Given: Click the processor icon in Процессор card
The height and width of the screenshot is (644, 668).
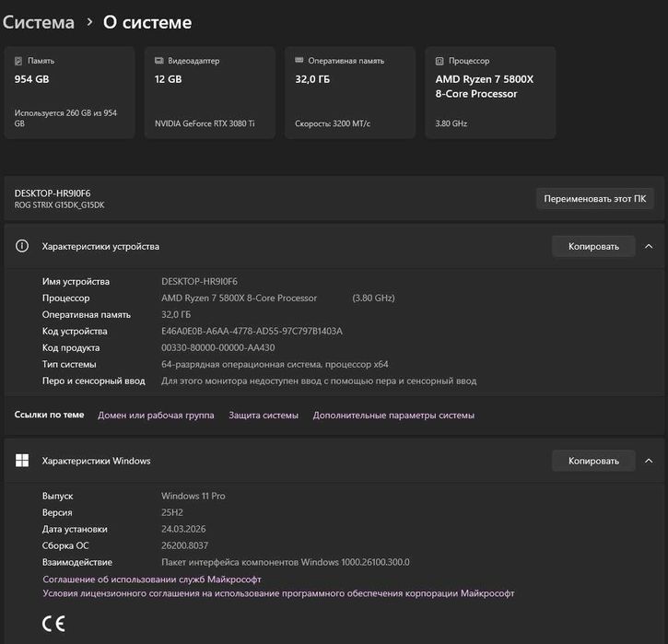Looking at the screenshot, I should pyautogui.click(x=439, y=61).
